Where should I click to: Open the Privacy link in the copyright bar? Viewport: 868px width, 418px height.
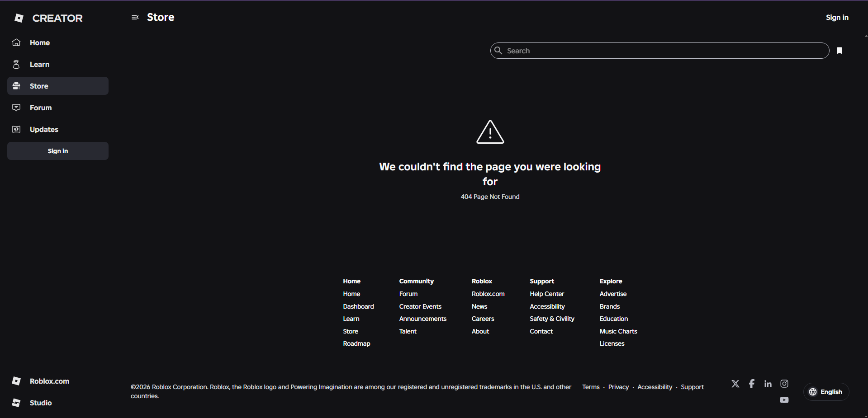618,387
